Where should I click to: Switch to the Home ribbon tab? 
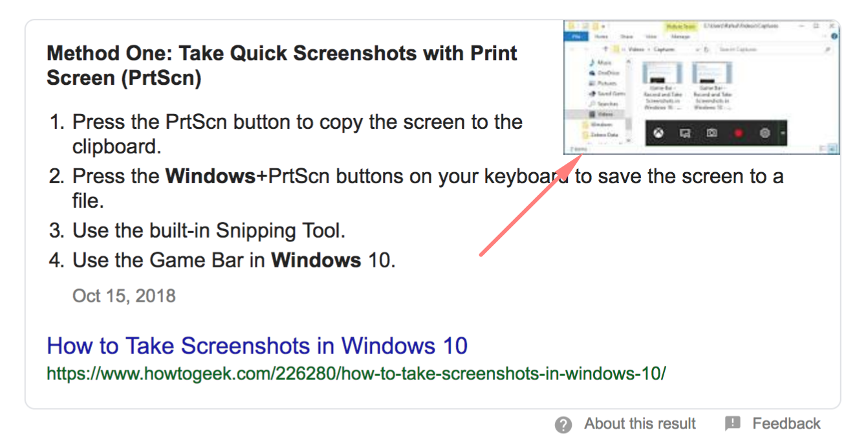click(601, 37)
